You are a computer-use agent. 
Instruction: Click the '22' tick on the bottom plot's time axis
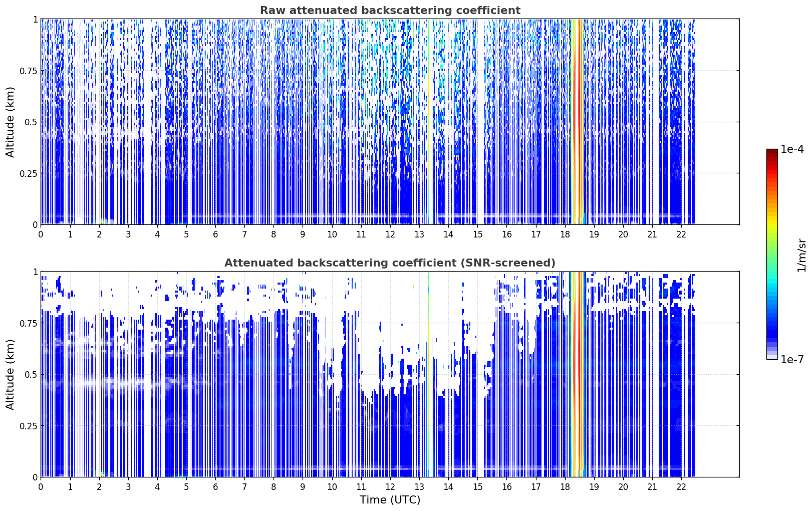pos(681,486)
